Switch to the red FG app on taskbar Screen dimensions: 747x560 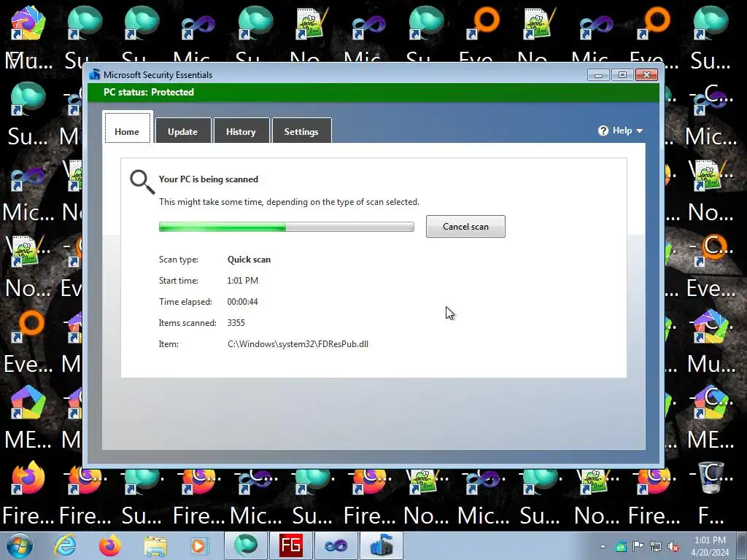tap(290, 545)
